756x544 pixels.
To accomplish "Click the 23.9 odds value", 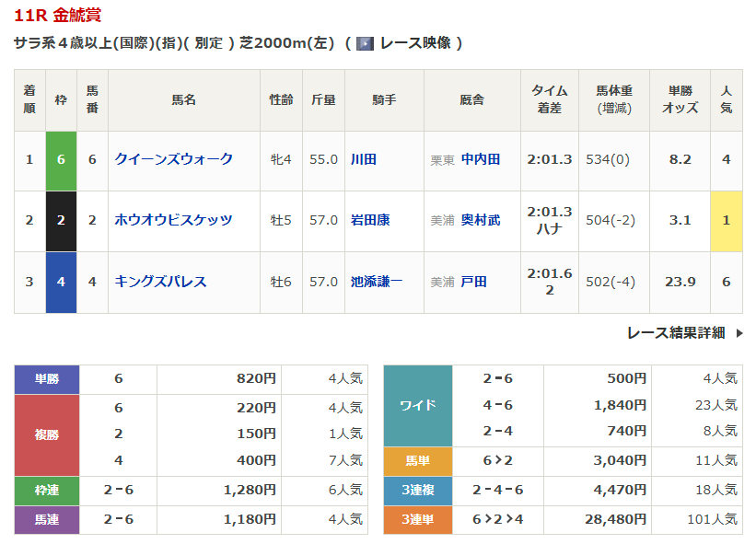I will (680, 282).
